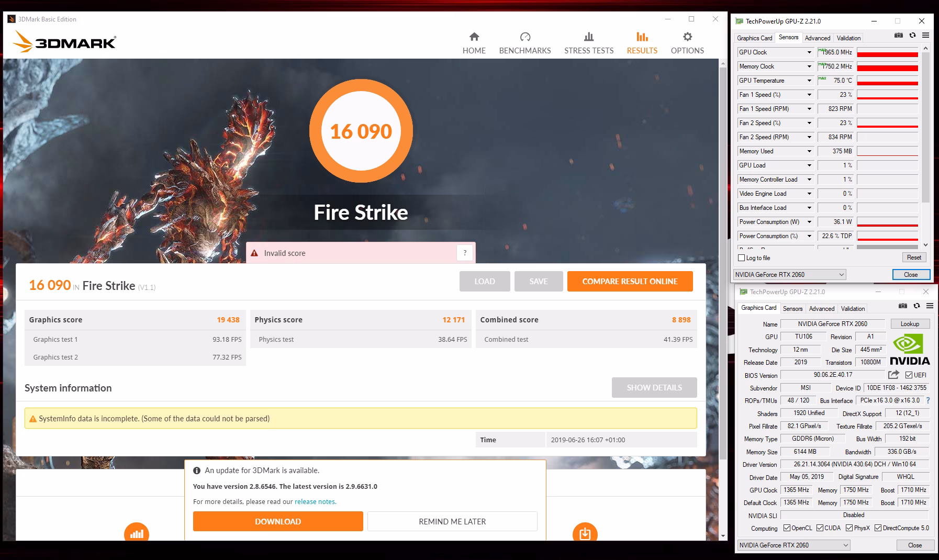Click the Bus Interface question mark icon
The height and width of the screenshot is (560, 939).
tap(928, 400)
